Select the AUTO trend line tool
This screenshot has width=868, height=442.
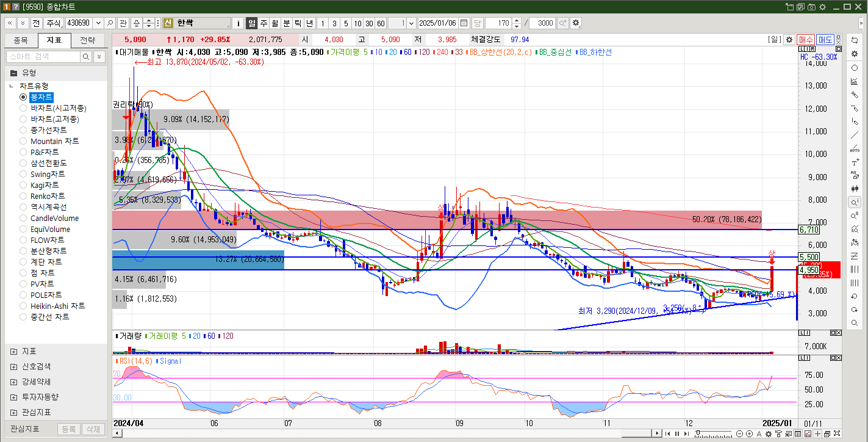pyautogui.click(x=855, y=148)
